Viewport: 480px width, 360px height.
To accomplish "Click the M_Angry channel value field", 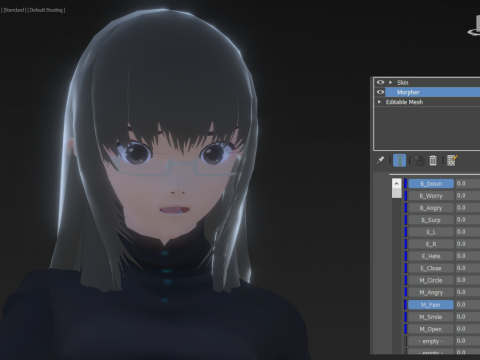I will coord(468,292).
